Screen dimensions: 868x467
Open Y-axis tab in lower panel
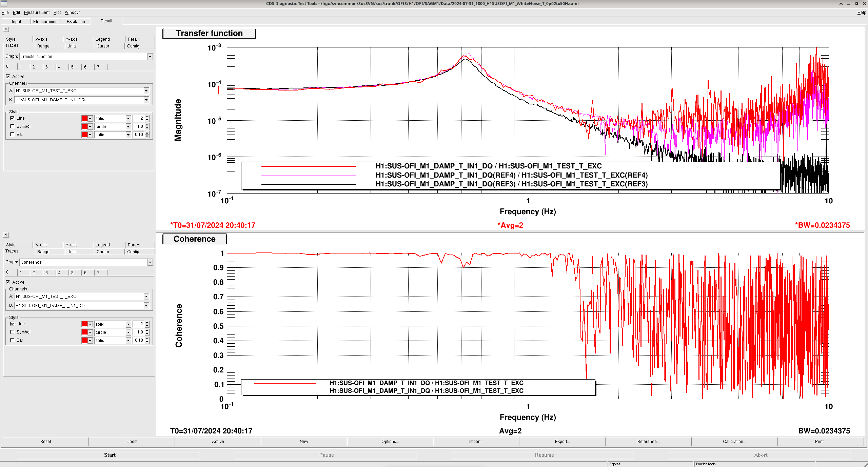[x=72, y=245]
